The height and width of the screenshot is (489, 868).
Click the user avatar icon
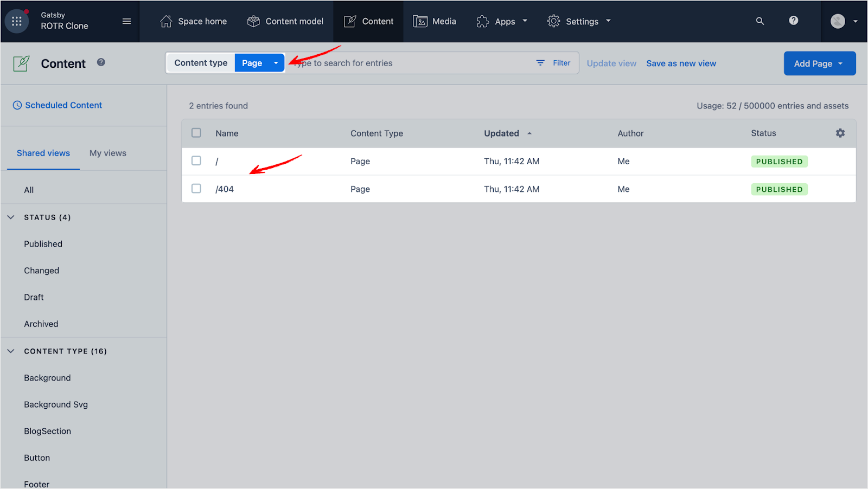[x=838, y=21]
